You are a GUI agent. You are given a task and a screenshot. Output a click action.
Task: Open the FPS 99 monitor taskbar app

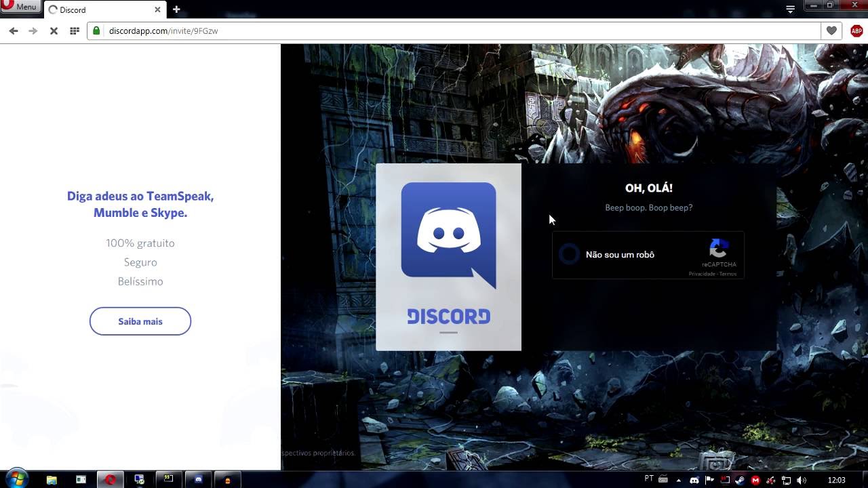pos(168,480)
